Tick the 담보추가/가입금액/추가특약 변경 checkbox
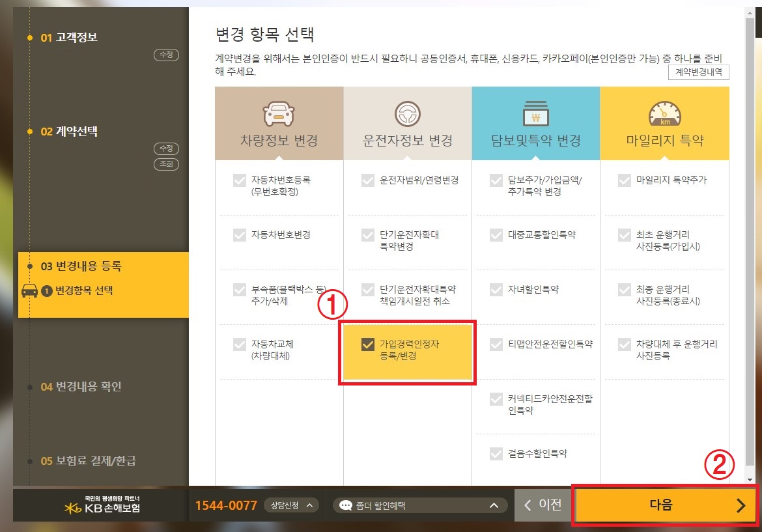This screenshot has width=762, height=532. pyautogui.click(x=496, y=180)
